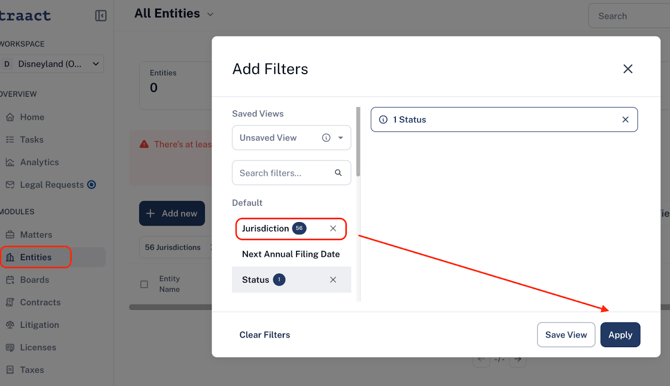Remove the Status filter with its X
This screenshot has height=386, width=670.
[333, 280]
